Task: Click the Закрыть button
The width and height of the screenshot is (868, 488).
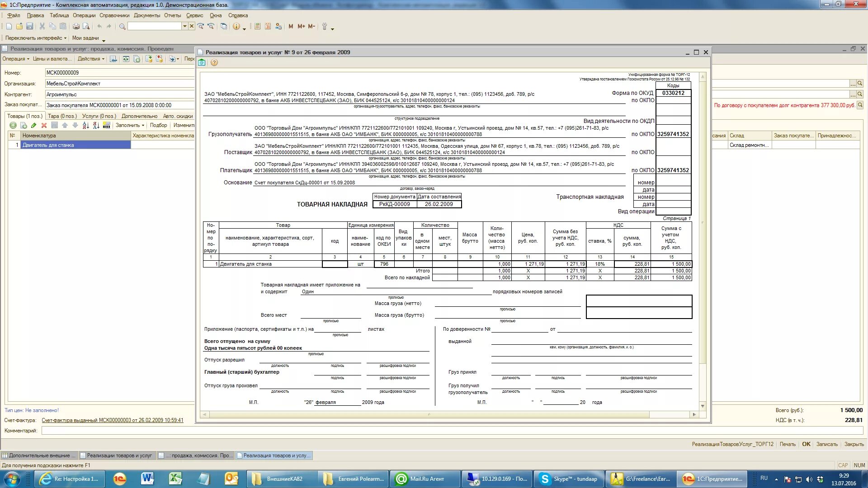Action: [x=854, y=444]
